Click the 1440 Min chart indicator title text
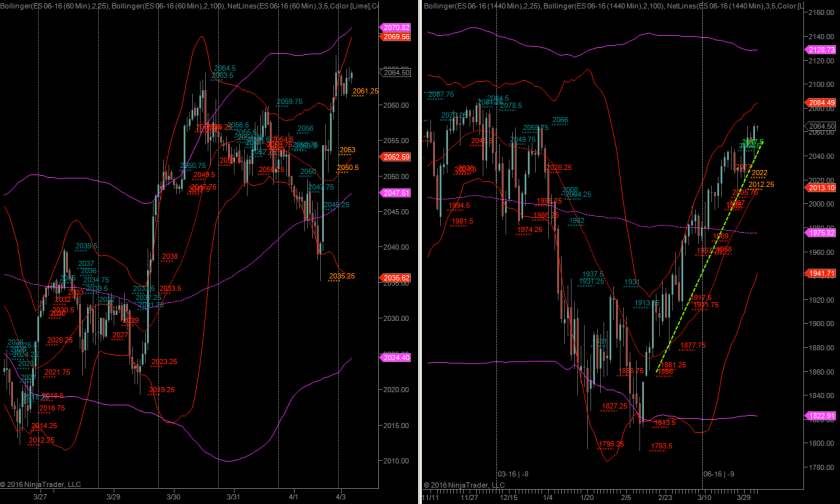Screen dimensions: 840x504 (x=613, y=5)
